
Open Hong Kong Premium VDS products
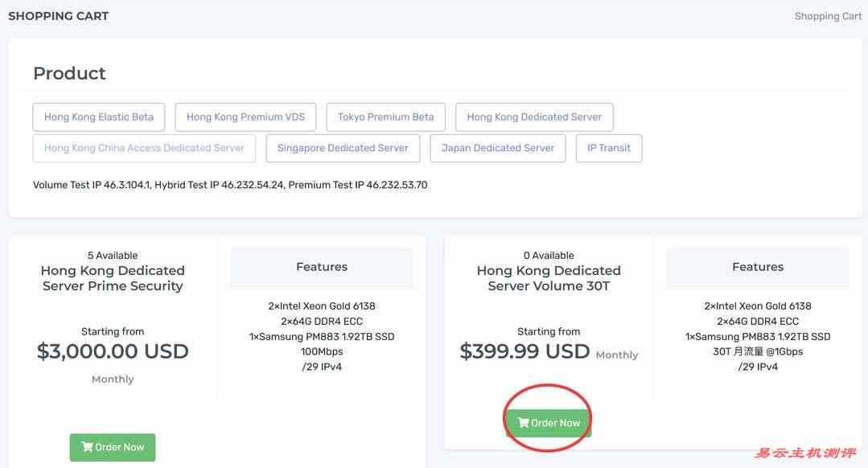pyautogui.click(x=245, y=117)
